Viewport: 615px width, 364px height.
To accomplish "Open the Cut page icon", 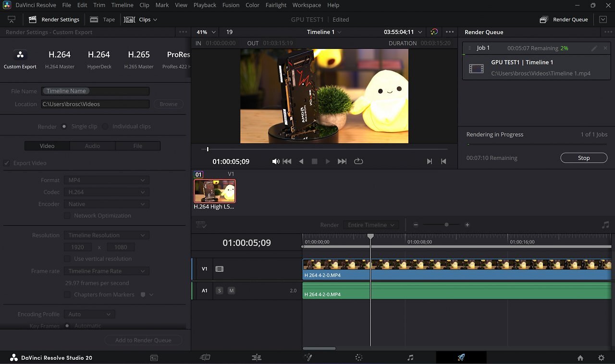I will point(205,358).
